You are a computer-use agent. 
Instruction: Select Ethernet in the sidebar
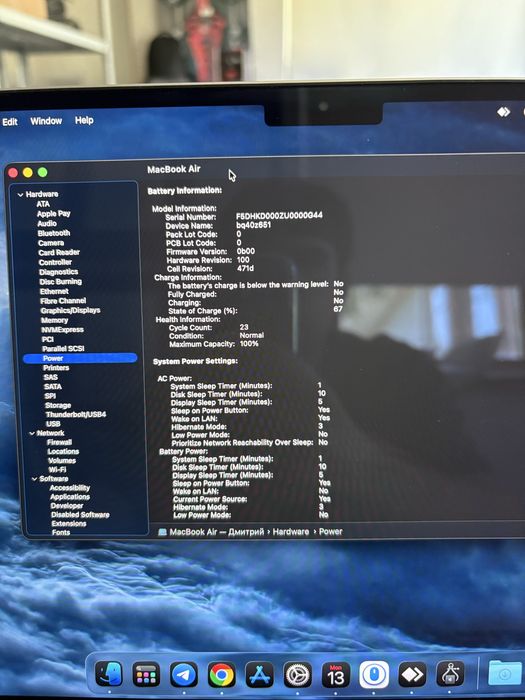(x=54, y=292)
